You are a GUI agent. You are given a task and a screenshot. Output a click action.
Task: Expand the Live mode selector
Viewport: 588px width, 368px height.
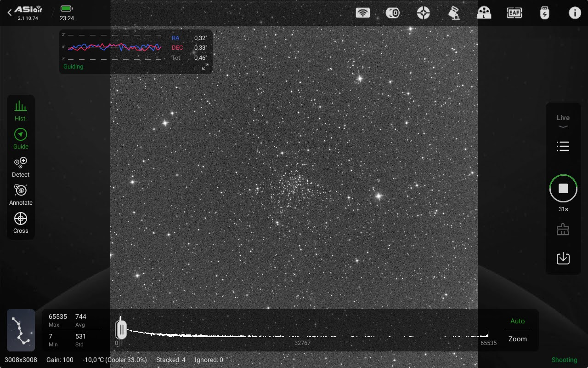(563, 121)
